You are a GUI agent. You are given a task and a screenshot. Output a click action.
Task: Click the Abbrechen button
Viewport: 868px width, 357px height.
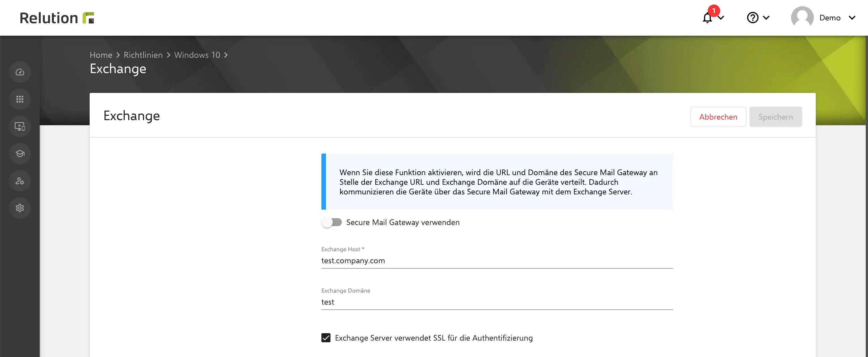click(718, 117)
